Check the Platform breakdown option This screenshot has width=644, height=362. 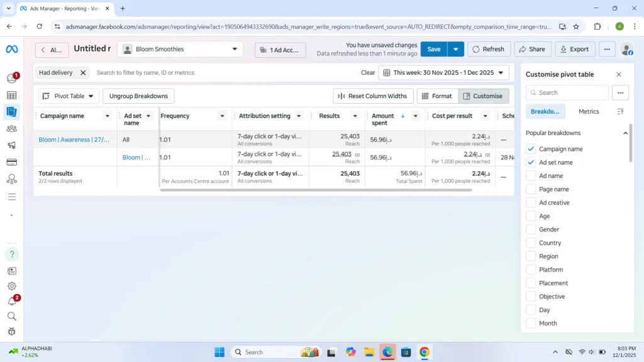pyautogui.click(x=531, y=269)
